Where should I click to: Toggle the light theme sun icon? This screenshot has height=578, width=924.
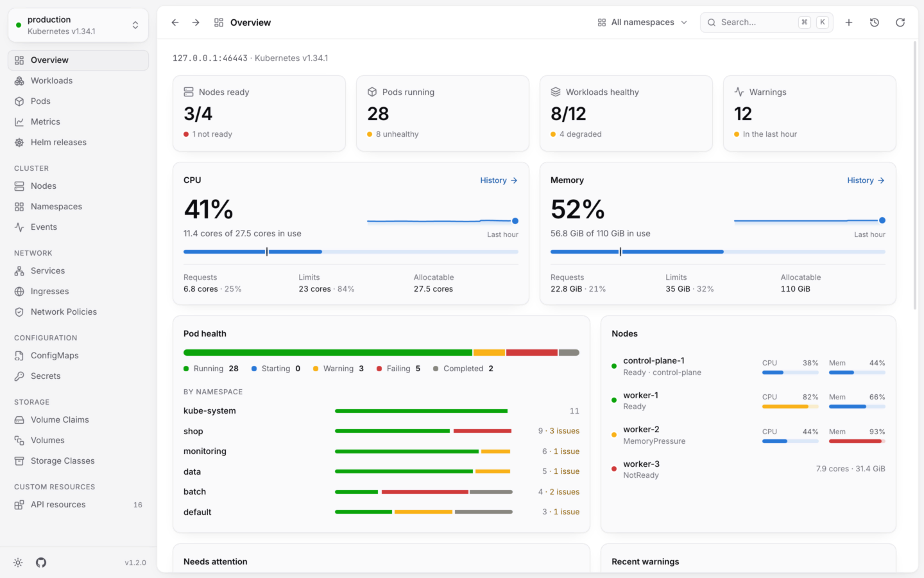point(18,563)
